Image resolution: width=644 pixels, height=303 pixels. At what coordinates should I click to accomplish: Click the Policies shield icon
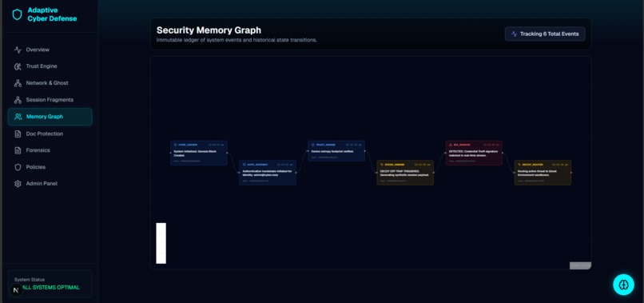(x=18, y=167)
